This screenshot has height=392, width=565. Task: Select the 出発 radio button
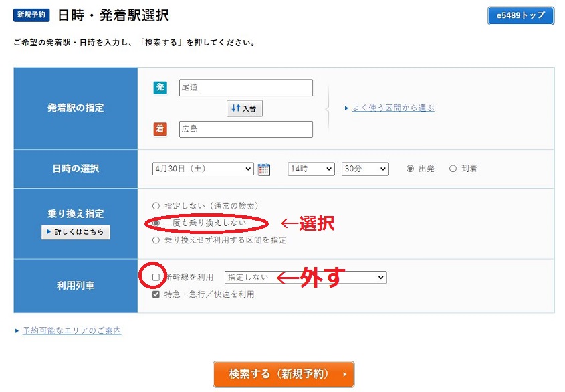point(410,169)
